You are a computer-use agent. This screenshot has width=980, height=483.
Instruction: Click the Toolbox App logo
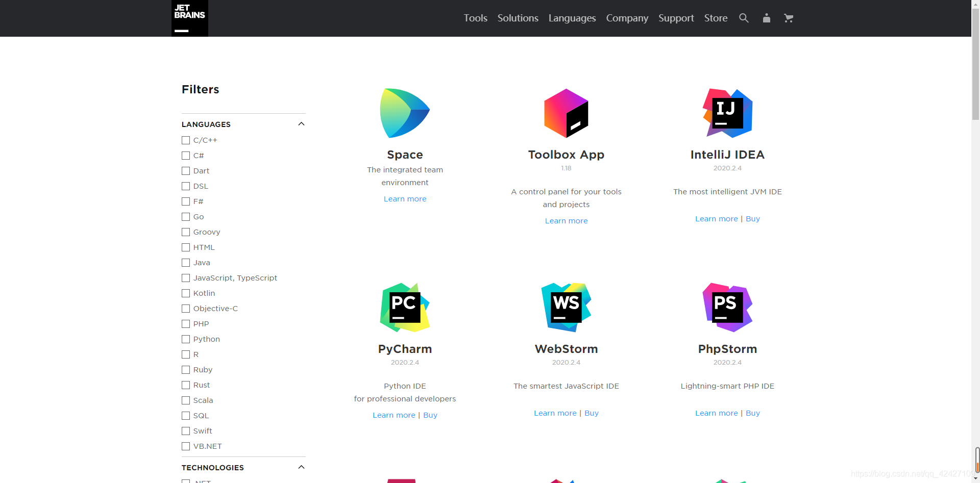pos(566,113)
